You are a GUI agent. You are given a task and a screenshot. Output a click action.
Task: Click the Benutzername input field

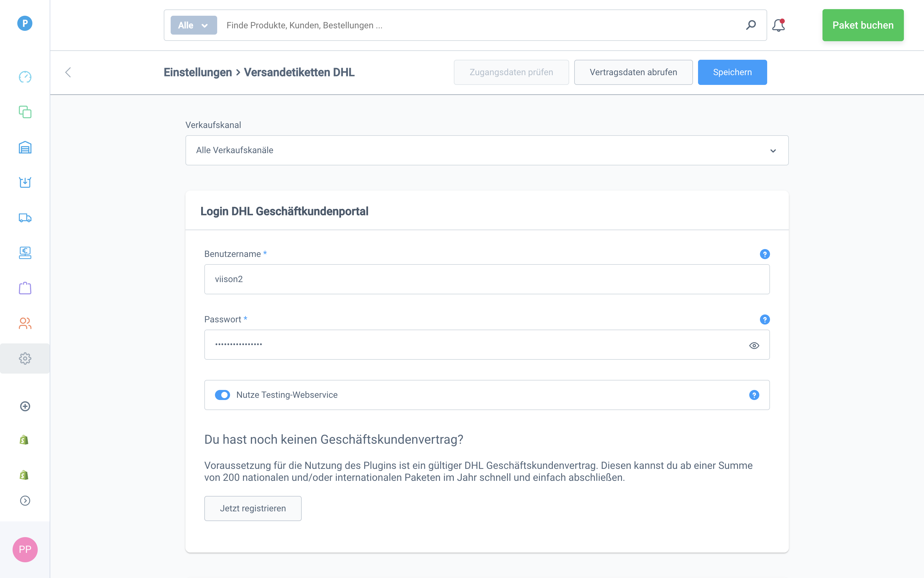click(x=487, y=279)
